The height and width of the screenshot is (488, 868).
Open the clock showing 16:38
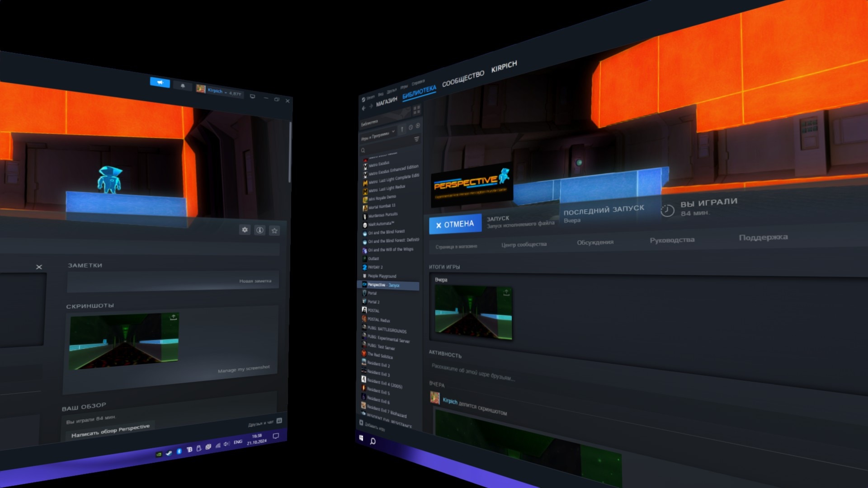coord(257,439)
